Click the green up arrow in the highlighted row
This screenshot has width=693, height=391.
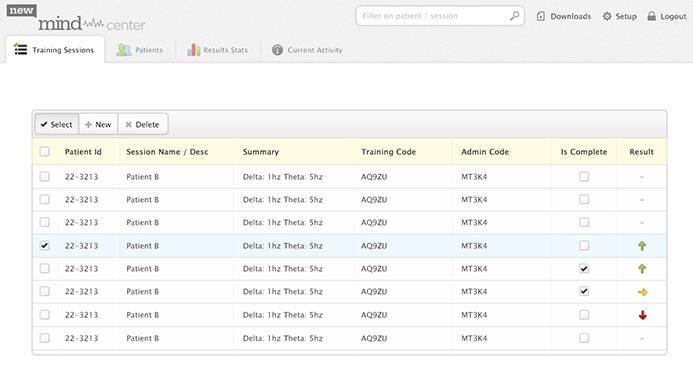click(642, 246)
